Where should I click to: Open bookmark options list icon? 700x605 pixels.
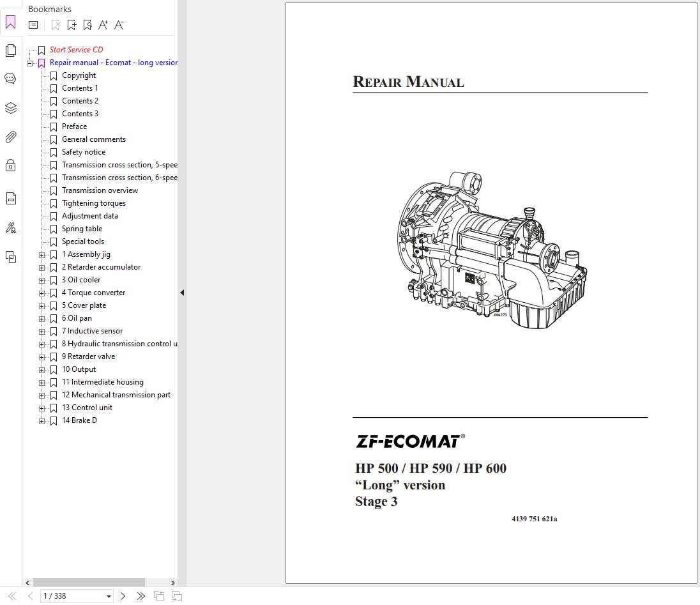click(x=33, y=25)
